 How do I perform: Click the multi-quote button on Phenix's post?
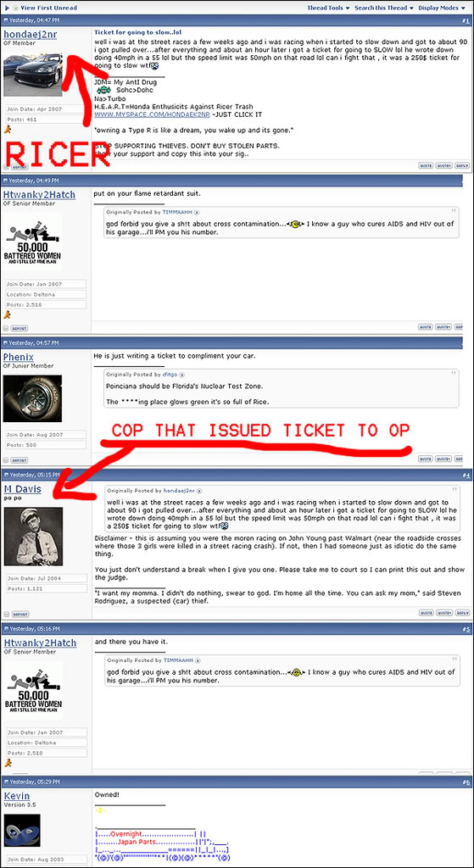click(x=443, y=459)
